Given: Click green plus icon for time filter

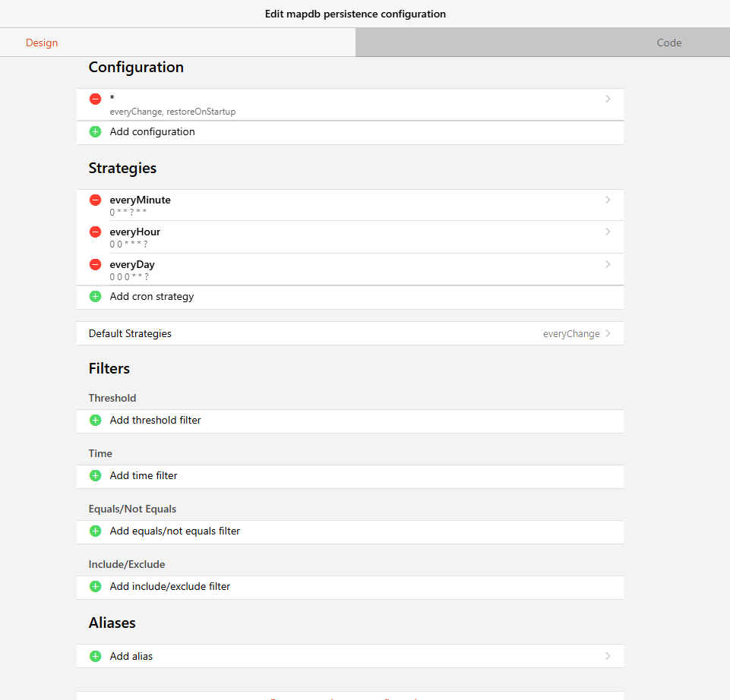Looking at the screenshot, I should (x=95, y=475).
